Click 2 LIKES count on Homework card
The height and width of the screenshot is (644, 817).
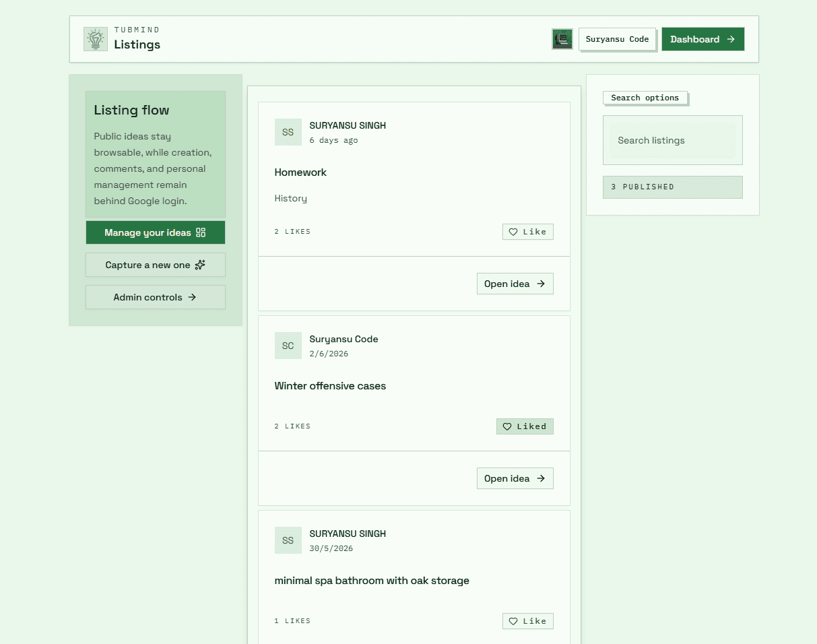click(292, 232)
